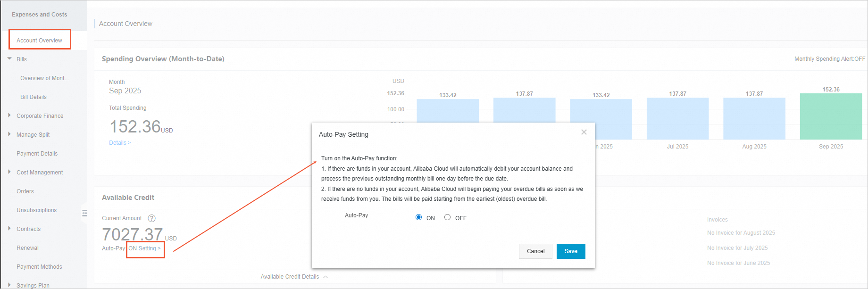
Task: Open Orders in sidebar
Action: pyautogui.click(x=25, y=191)
